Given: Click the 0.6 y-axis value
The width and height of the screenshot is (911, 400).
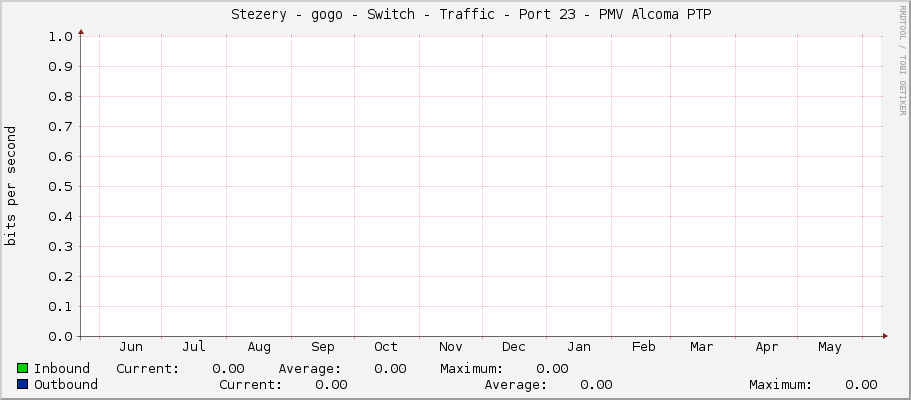Looking at the screenshot, I should 60,157.
